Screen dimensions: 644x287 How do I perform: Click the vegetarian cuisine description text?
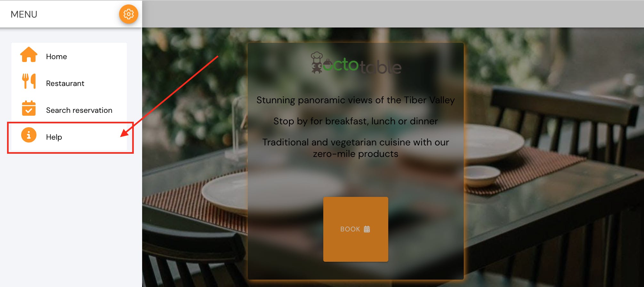coord(356,148)
